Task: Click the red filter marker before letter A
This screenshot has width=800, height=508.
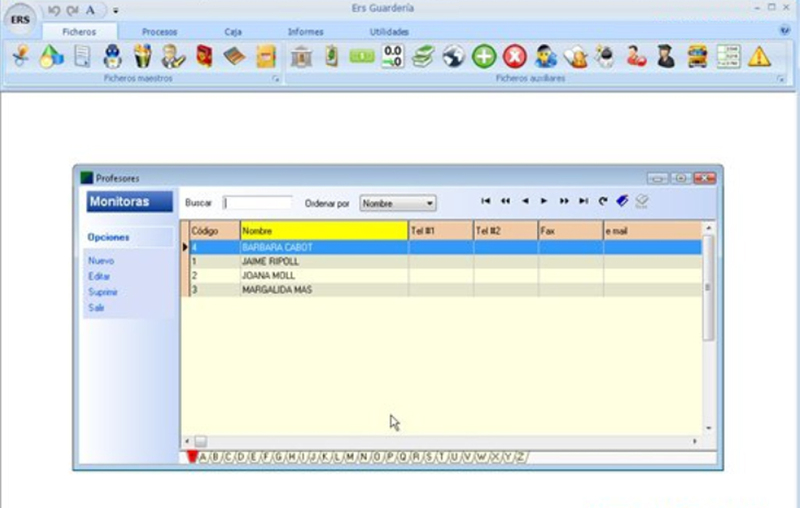Action: 191,457
